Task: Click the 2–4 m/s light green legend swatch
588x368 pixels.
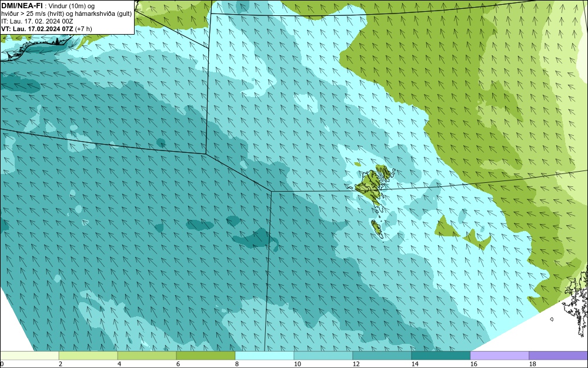Action: pos(88,356)
